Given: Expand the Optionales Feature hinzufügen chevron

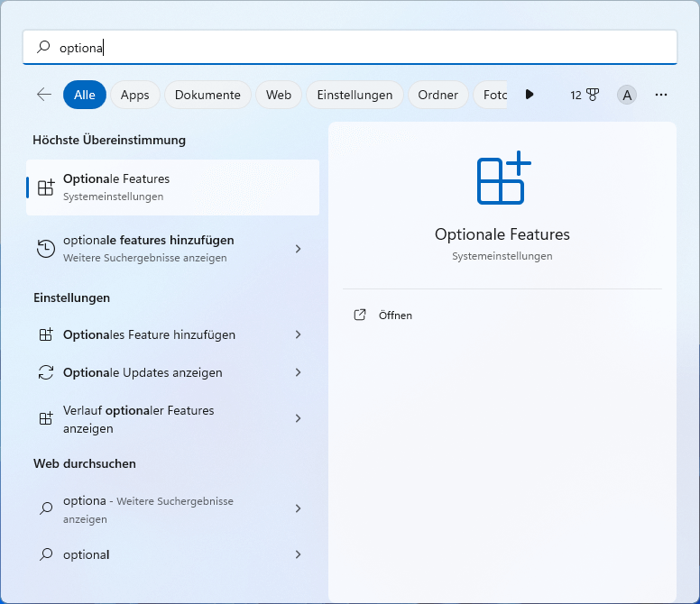Looking at the screenshot, I should [299, 334].
